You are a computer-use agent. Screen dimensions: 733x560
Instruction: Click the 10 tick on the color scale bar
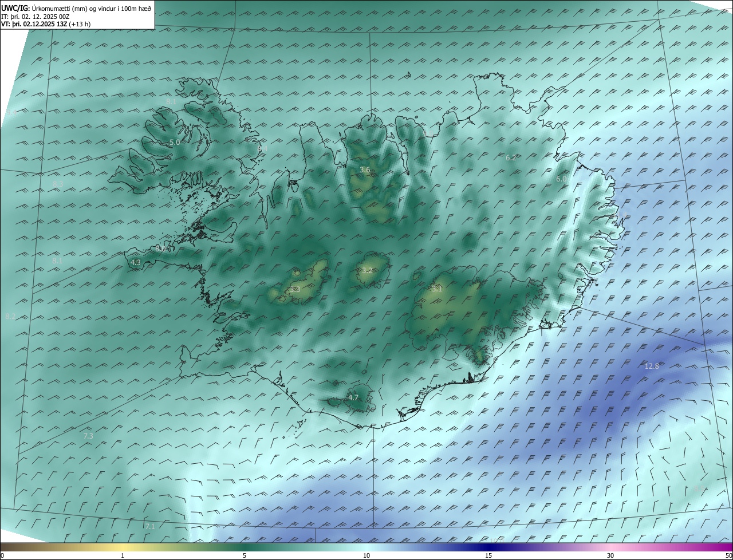coord(366,555)
